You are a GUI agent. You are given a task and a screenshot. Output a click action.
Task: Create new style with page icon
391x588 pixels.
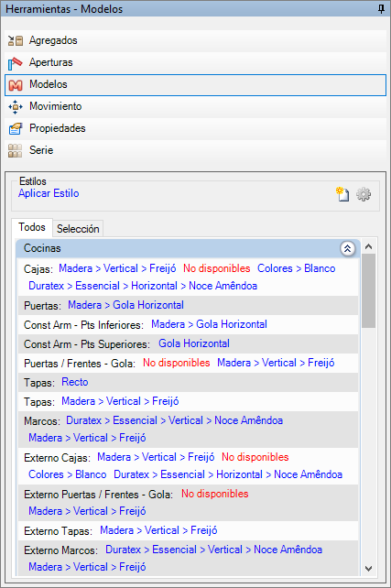pos(342,194)
